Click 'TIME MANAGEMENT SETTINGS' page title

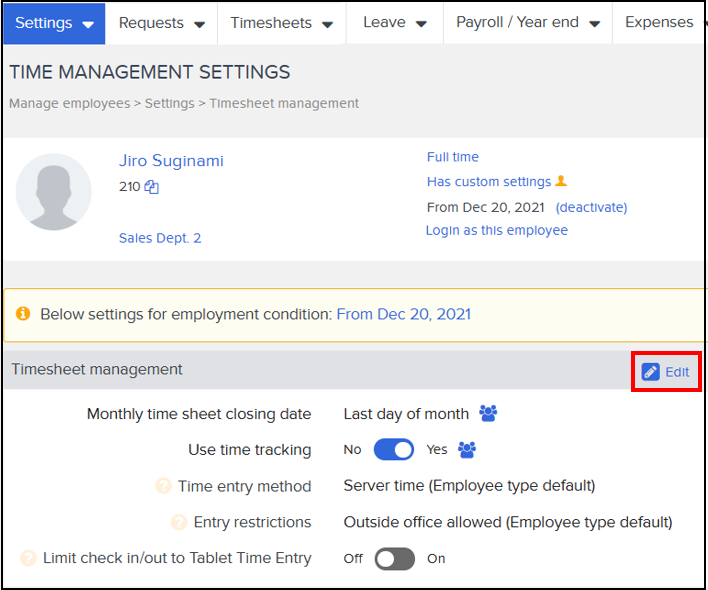pyautogui.click(x=150, y=72)
